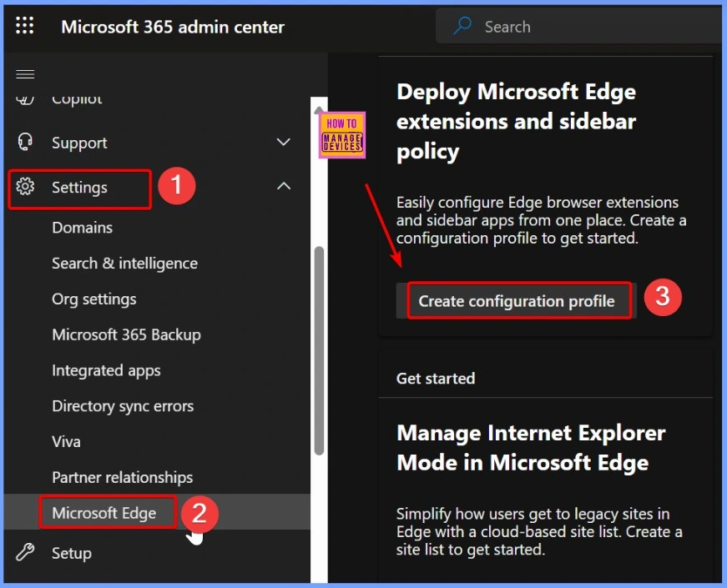Click the Get started heading

(x=436, y=378)
